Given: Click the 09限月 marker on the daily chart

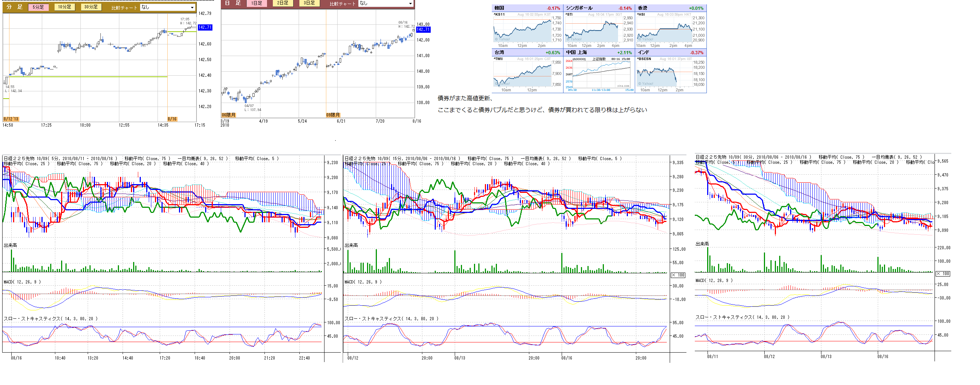Looking at the screenshot, I should (333, 115).
